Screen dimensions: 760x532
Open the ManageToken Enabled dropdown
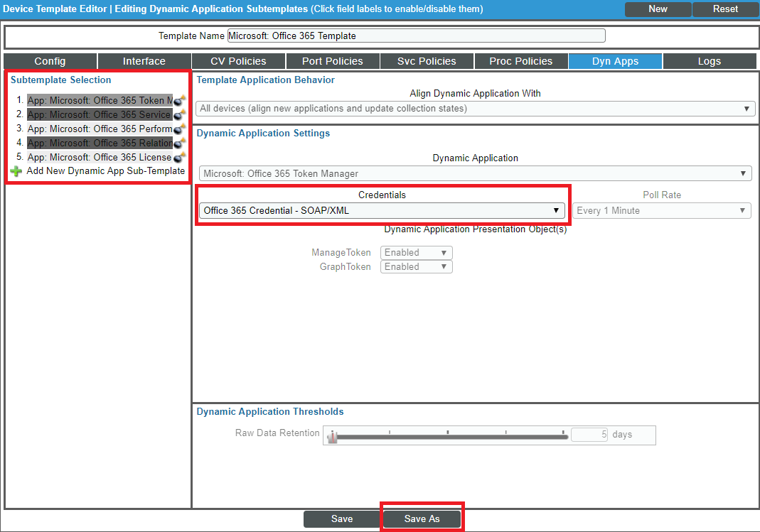[x=417, y=253]
